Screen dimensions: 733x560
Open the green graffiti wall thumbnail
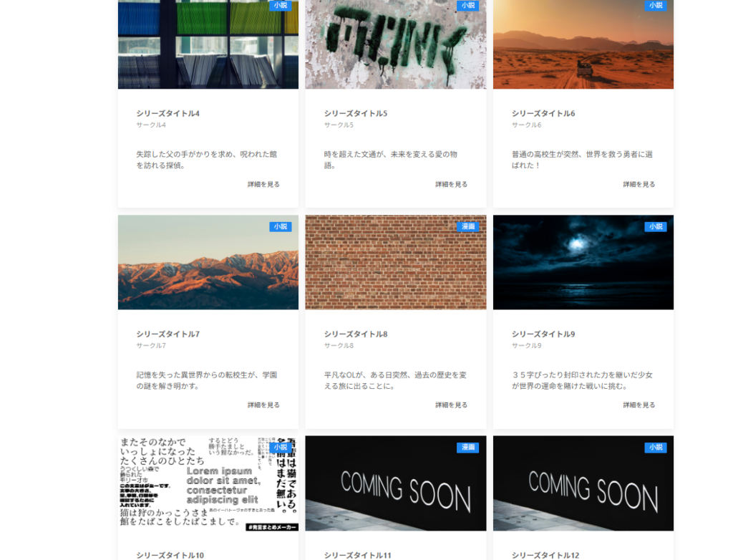click(x=395, y=44)
